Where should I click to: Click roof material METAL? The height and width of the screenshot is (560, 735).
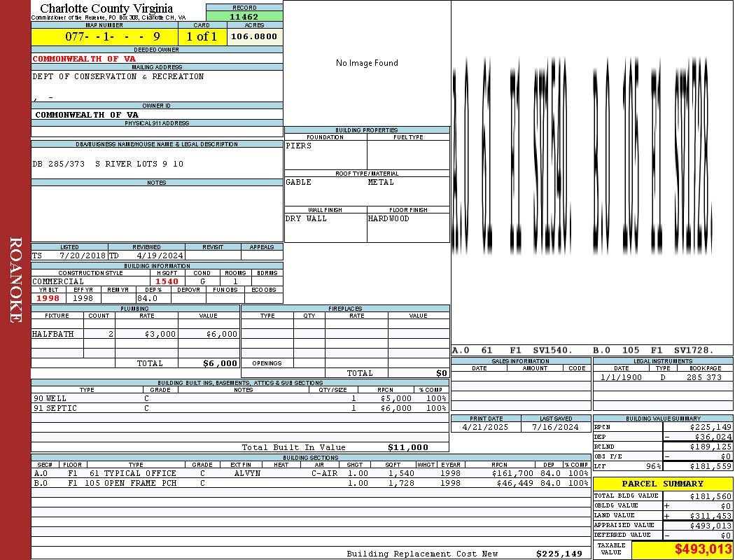click(381, 182)
